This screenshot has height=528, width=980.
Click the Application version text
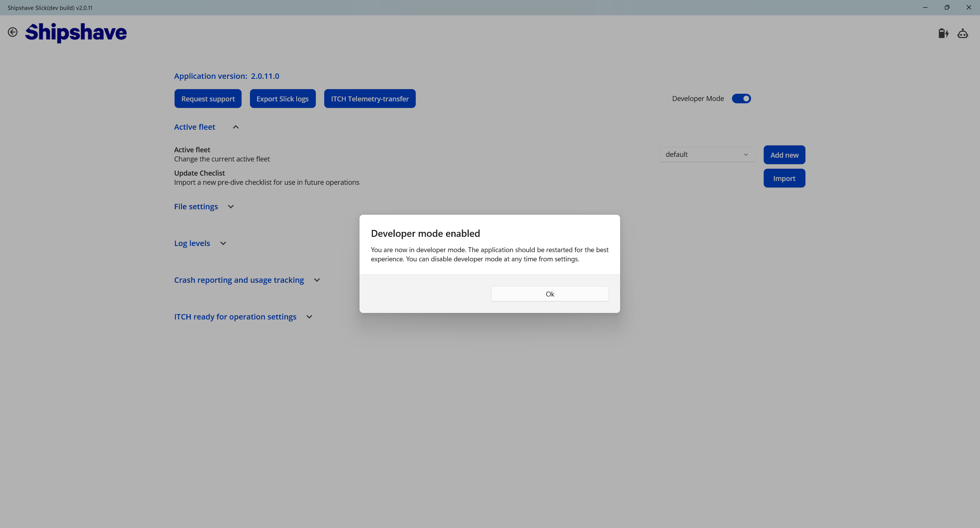227,76
